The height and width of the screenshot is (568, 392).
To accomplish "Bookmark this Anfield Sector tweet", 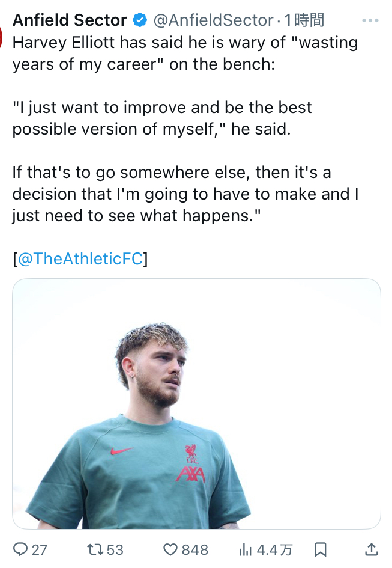I will pyautogui.click(x=321, y=549).
